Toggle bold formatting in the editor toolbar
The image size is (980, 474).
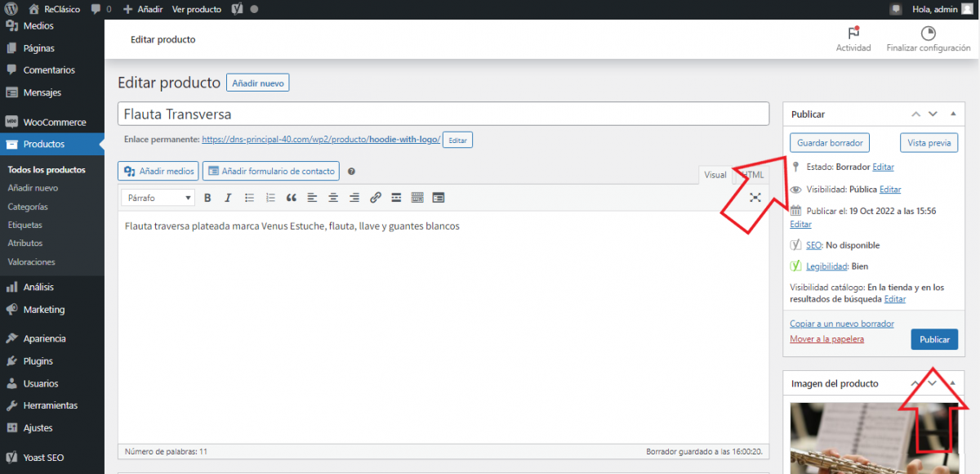pyautogui.click(x=207, y=198)
